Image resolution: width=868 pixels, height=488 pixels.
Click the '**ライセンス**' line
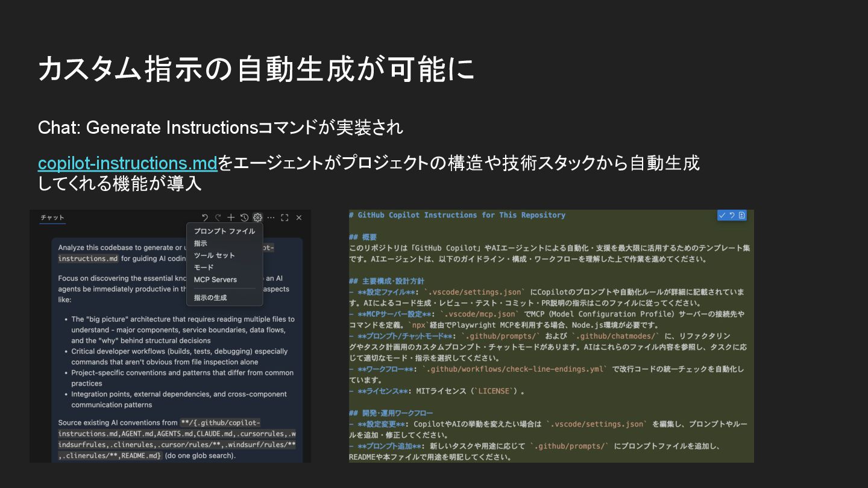(437, 391)
